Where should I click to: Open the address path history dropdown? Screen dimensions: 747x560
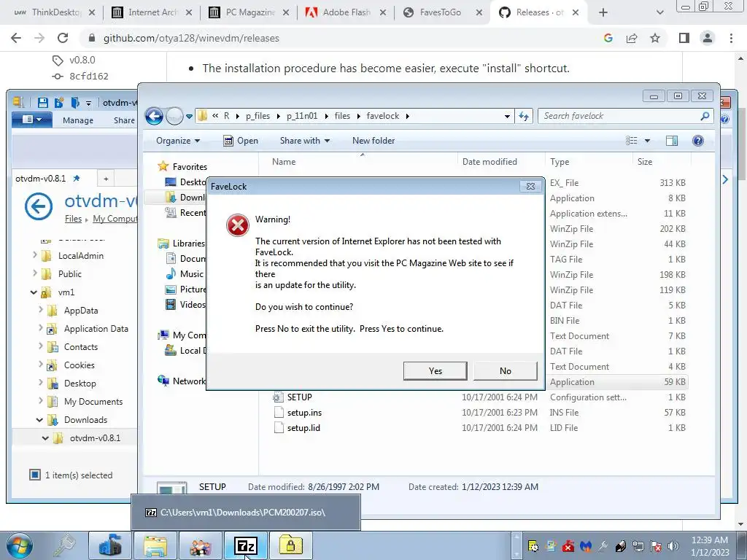[508, 116]
